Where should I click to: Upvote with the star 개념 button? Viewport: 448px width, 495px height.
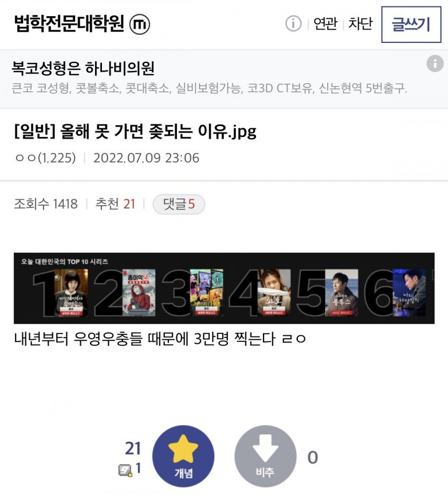pyautogui.click(x=183, y=456)
